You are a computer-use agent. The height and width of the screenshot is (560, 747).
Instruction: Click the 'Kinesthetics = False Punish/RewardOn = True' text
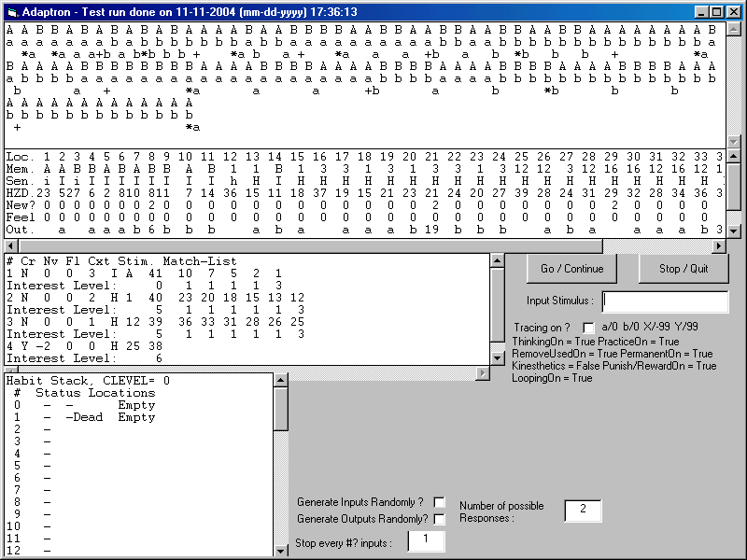click(x=614, y=366)
